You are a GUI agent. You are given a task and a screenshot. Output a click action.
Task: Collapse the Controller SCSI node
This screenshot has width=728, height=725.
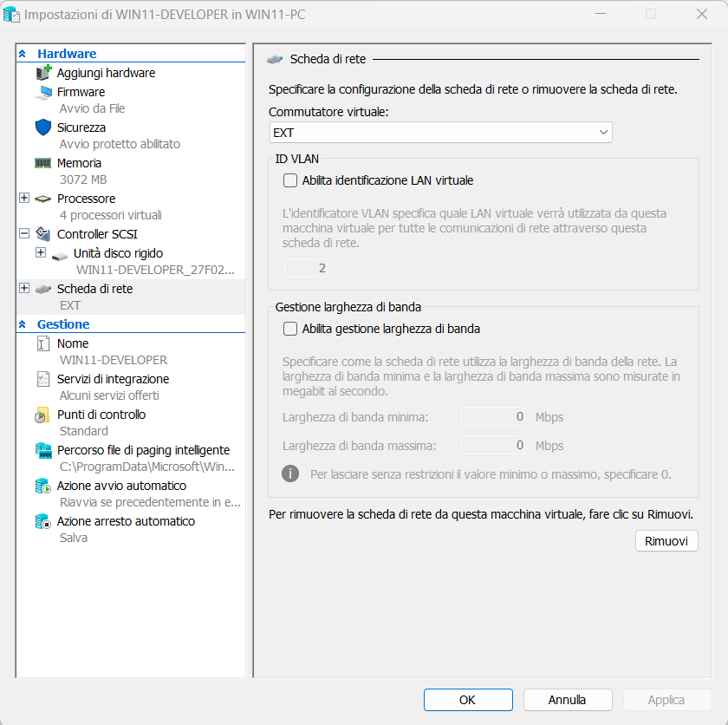pos(24,233)
